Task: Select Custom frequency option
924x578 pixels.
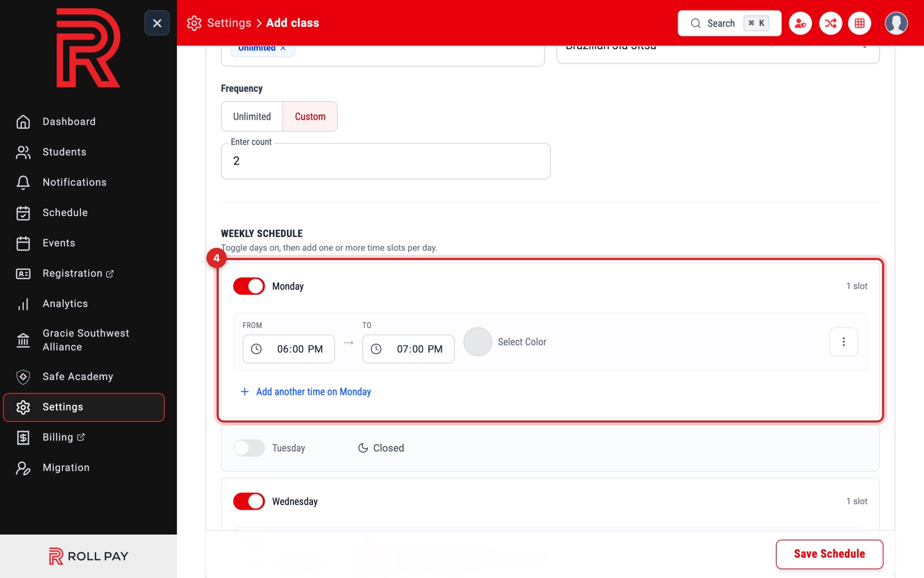Action: [310, 117]
